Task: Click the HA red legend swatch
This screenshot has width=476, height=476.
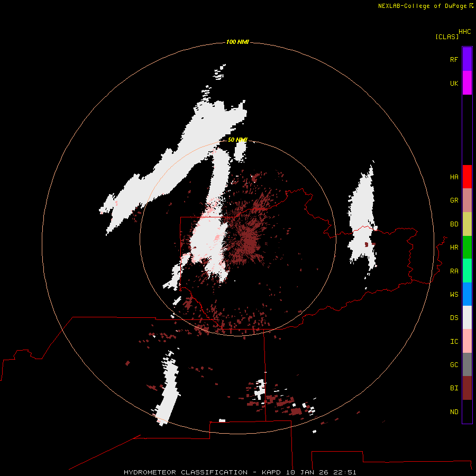Action: [467, 177]
